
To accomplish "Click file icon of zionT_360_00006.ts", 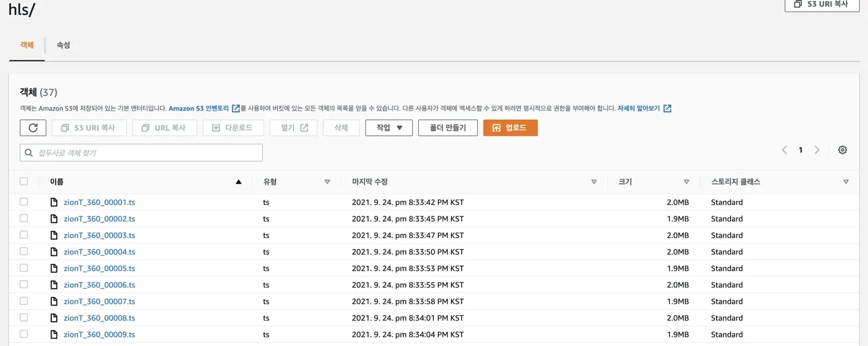I will 54,285.
